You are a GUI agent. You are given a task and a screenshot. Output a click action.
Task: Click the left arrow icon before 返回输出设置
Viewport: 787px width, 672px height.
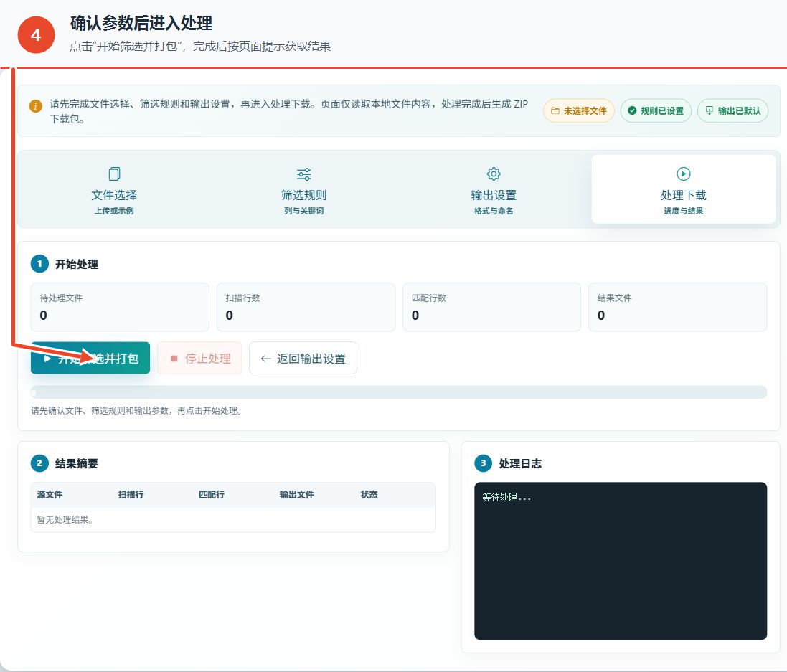[266, 359]
